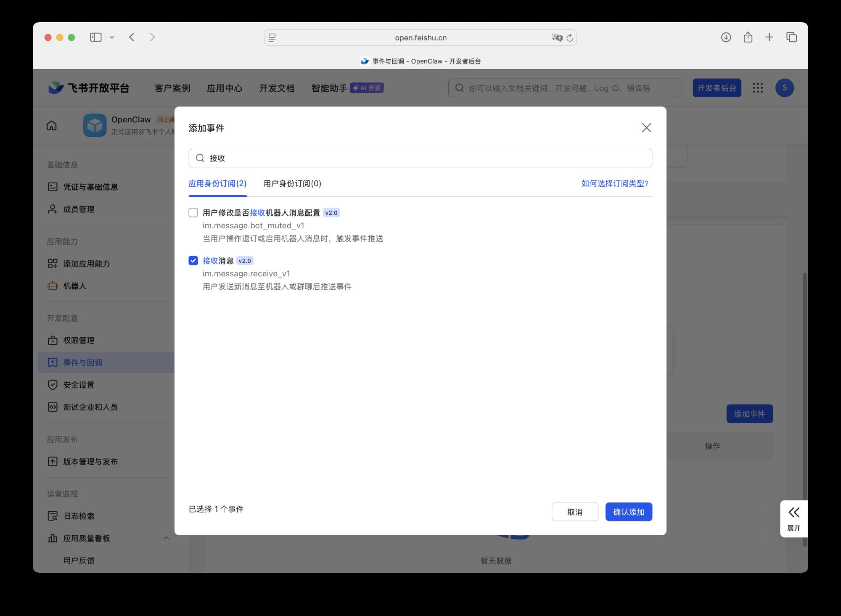
Task: Open the sidebar dropdown chevron in Safari
Action: (x=112, y=37)
